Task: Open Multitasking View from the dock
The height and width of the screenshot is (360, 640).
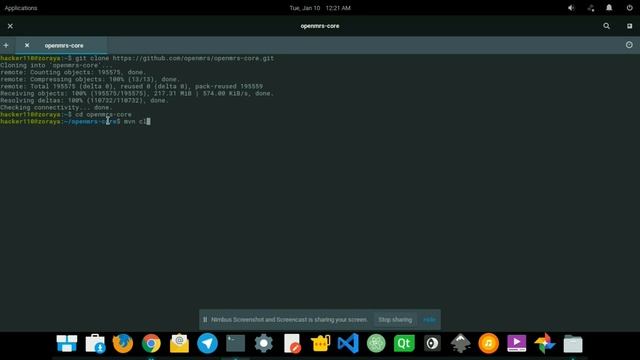Action: tap(67, 343)
